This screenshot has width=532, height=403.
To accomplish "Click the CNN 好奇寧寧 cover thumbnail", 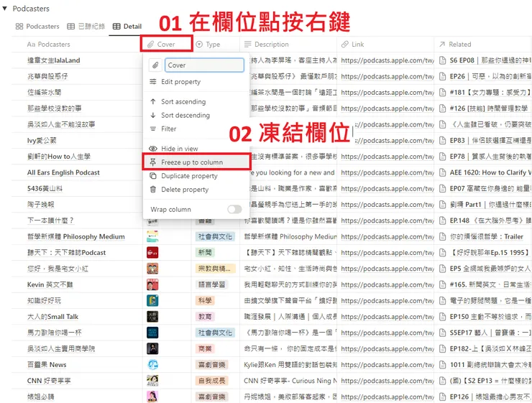I will [152, 381].
